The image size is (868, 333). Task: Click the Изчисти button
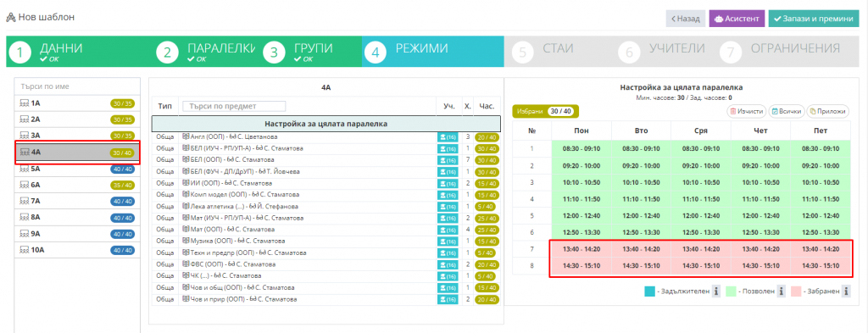[x=747, y=111]
